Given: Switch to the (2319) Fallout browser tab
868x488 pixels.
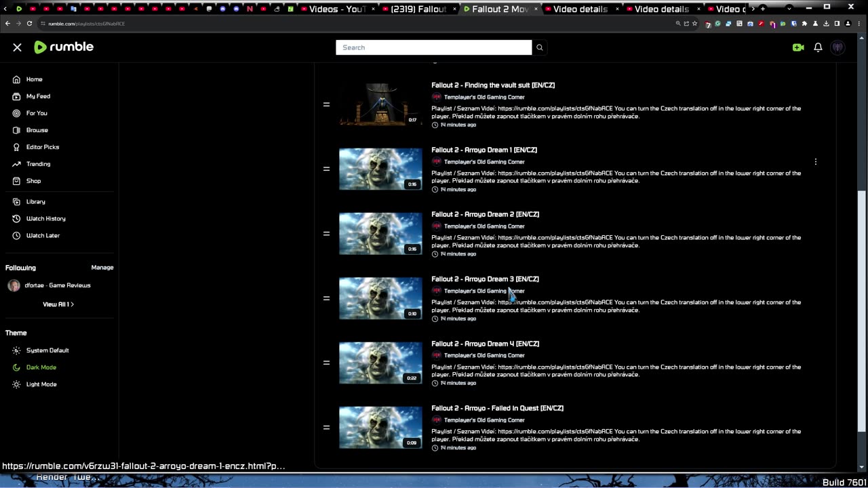Looking at the screenshot, I should (418, 9).
